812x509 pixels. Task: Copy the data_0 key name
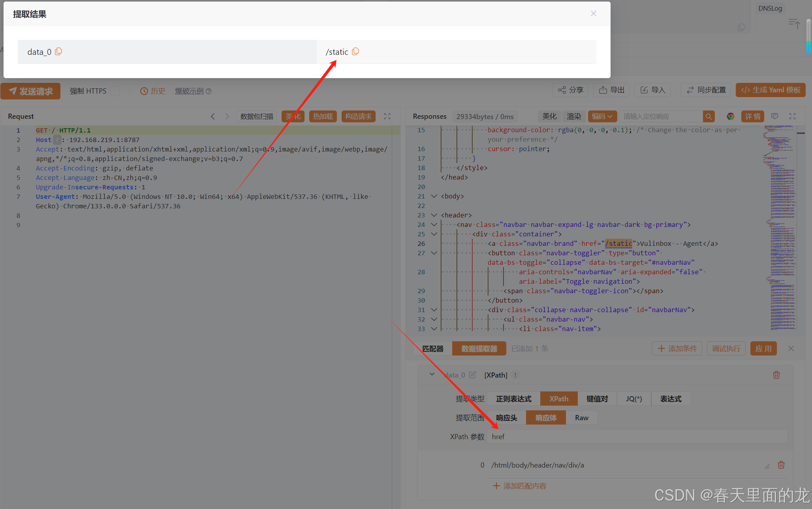point(58,52)
